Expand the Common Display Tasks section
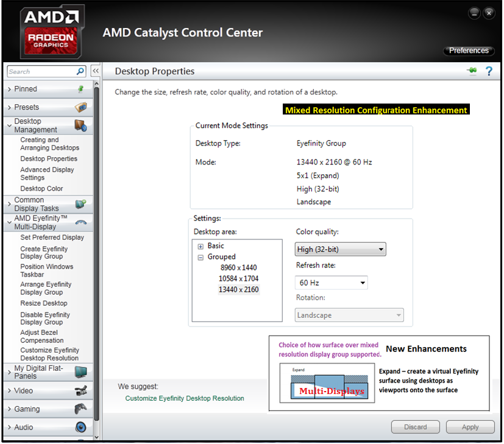The width and height of the screenshot is (504, 444). click(x=9, y=204)
